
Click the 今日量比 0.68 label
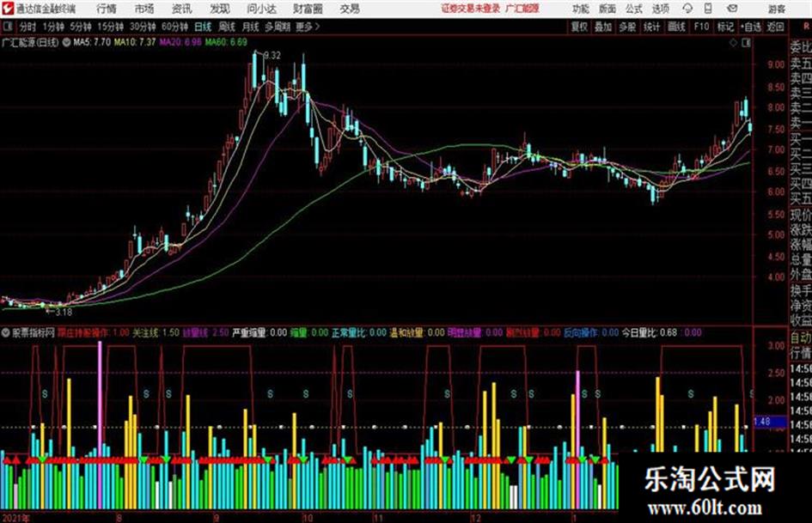pos(650,332)
